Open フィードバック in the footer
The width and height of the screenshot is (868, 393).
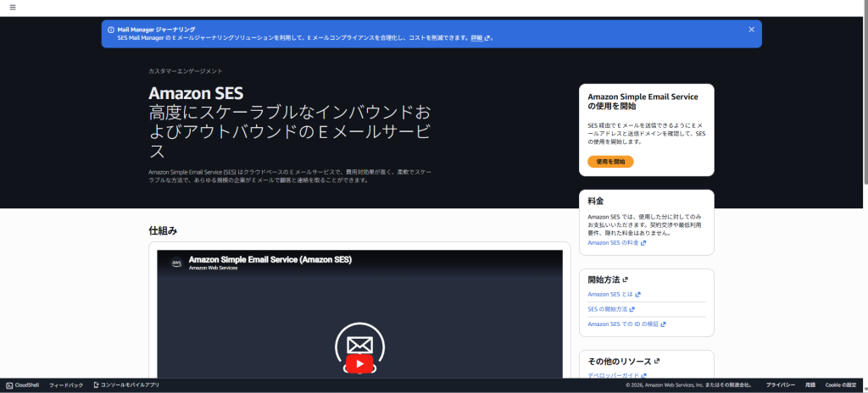(x=66, y=385)
